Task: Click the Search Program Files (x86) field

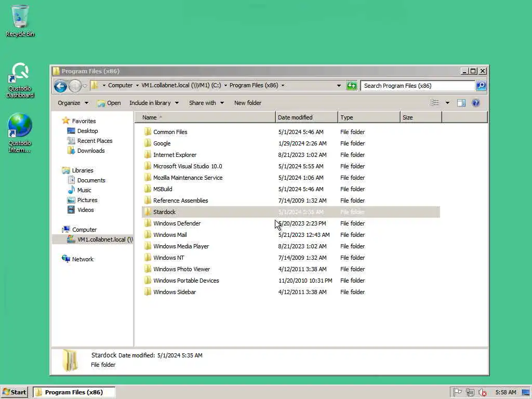Action: (418, 86)
